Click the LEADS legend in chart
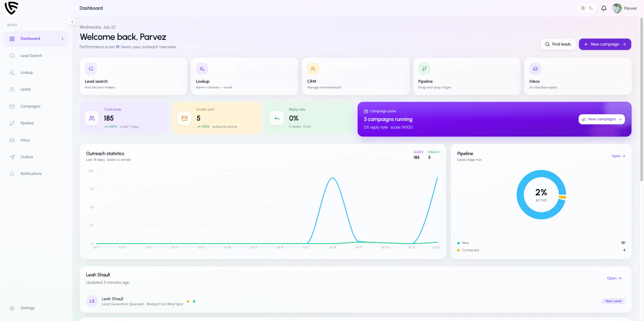The image size is (644, 321). point(418,152)
